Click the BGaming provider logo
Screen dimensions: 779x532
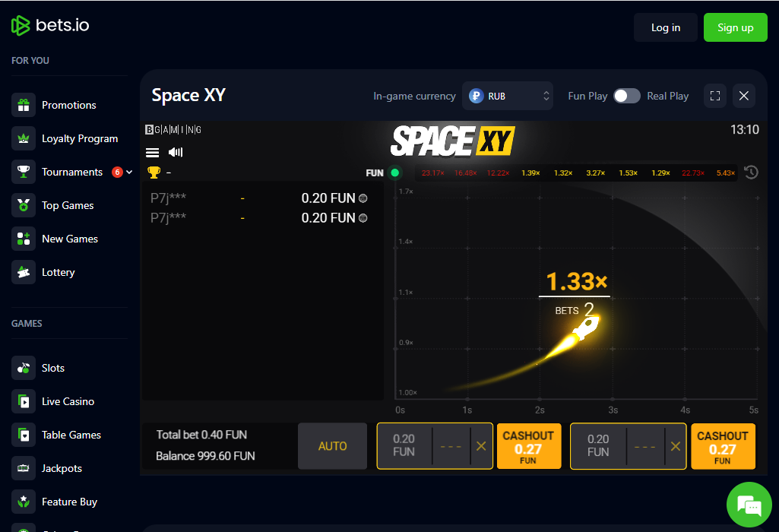coord(173,130)
